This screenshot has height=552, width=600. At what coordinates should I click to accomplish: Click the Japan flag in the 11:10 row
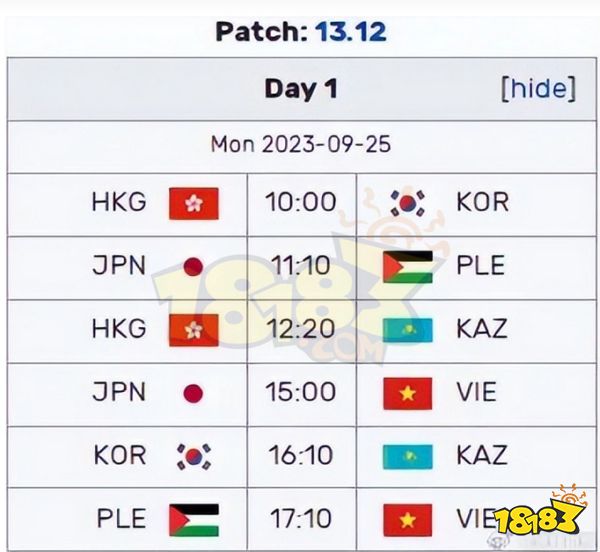tap(194, 266)
